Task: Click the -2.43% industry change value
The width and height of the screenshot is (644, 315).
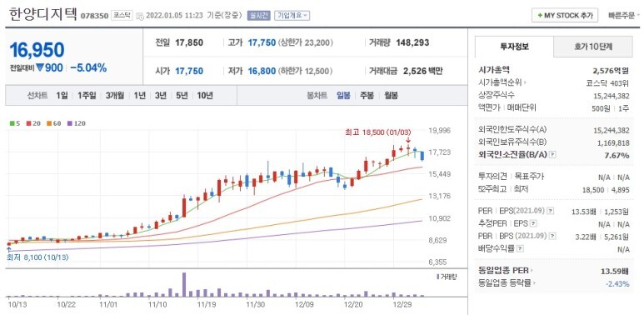Action: coord(617,283)
